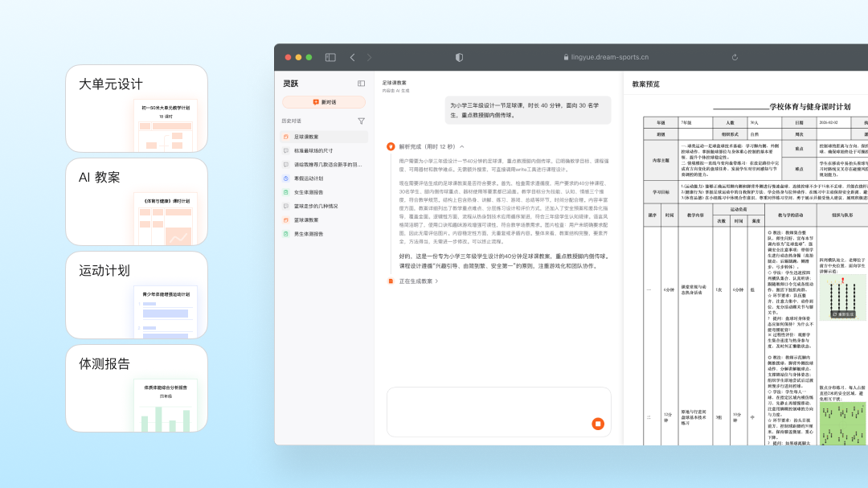Click the 足球课教案 conversation title
868x488 pixels.
coord(394,83)
